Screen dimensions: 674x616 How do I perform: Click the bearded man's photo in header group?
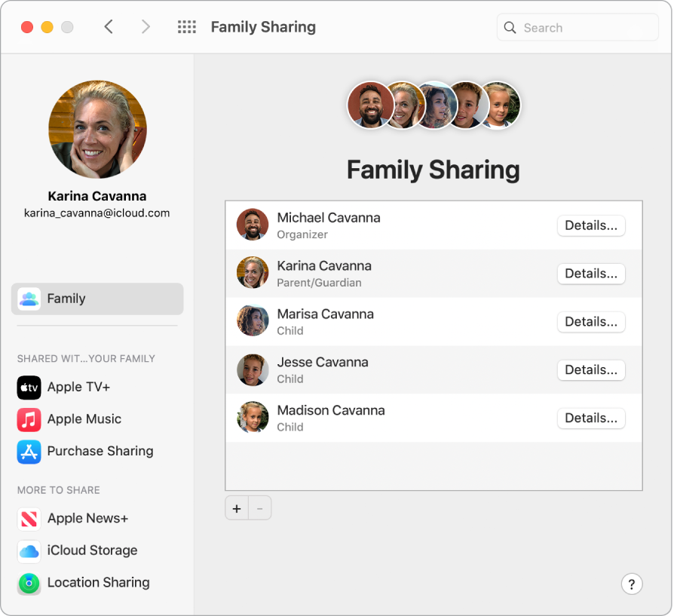(x=370, y=105)
